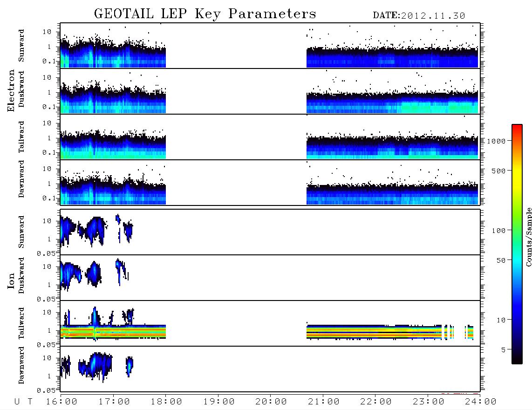The width and height of the screenshot is (532, 410).
Task: Click the 21:00 time axis label
Action: [x=324, y=402]
